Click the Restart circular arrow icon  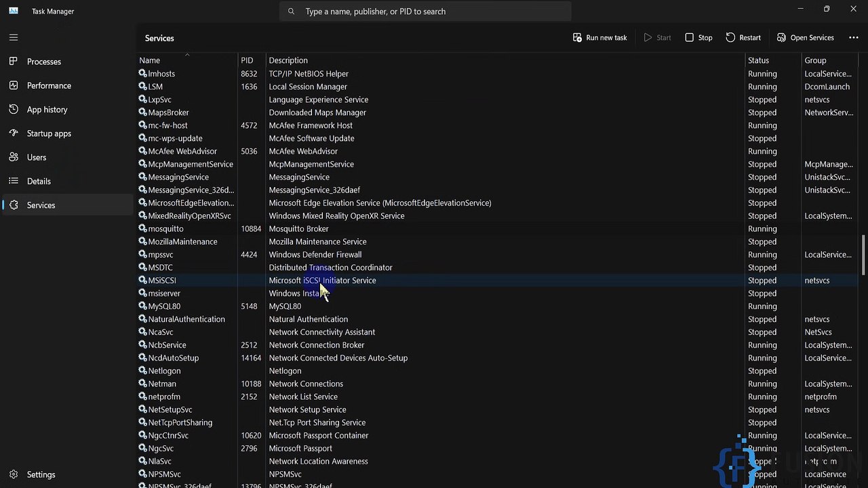click(730, 37)
